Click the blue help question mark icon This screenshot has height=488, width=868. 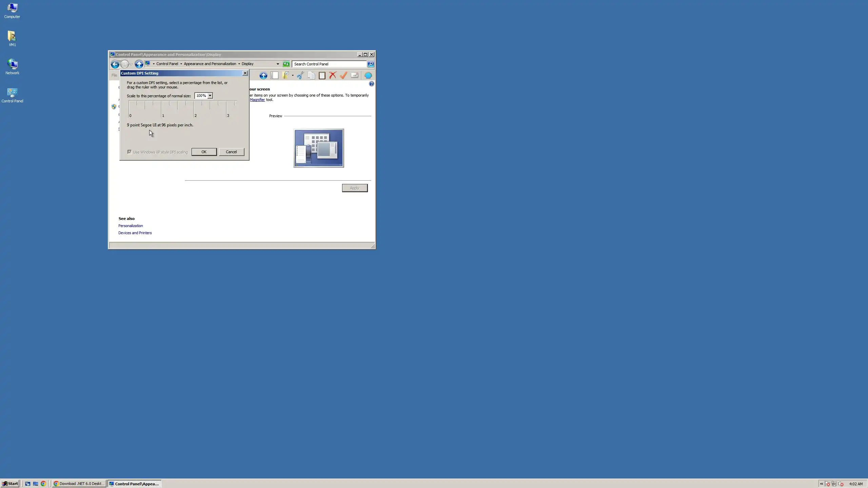[x=372, y=84]
